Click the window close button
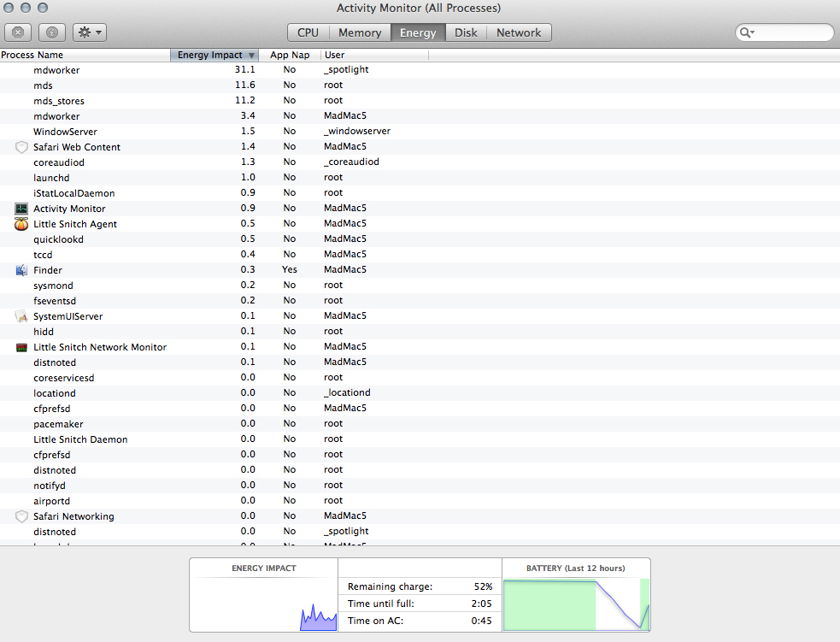 pyautogui.click(x=9, y=8)
